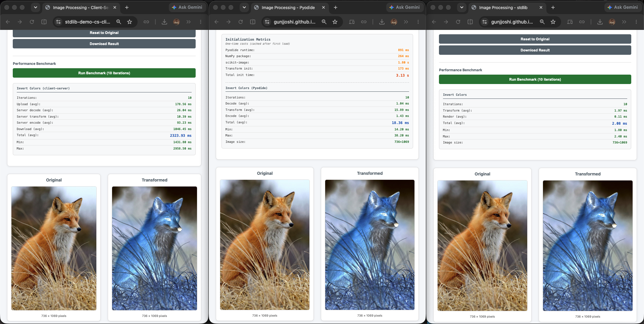The width and height of the screenshot is (644, 324).
Task: Click the zoom magnifier in Client-Server address bar
Action: (x=119, y=22)
